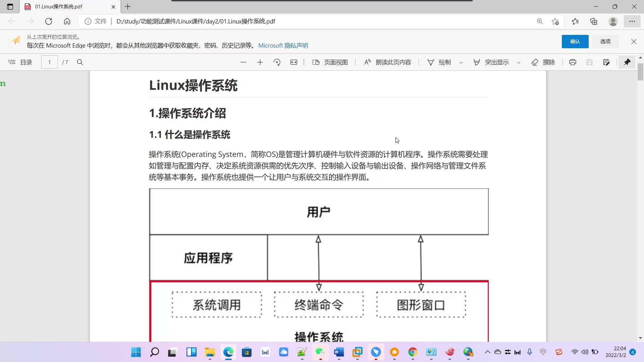
Task: Open the tab actions menu icon
Action: click(10, 7)
